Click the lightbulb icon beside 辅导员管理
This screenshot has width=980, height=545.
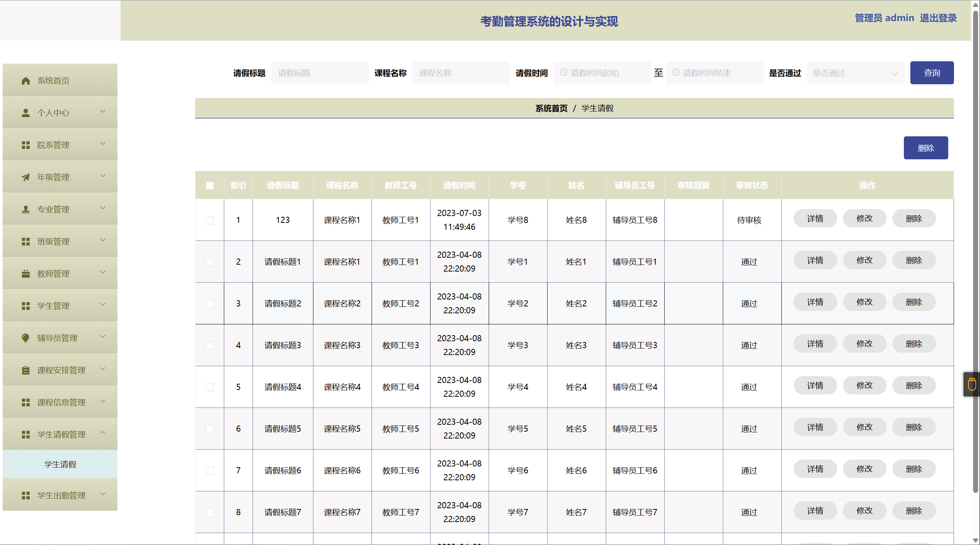tap(26, 338)
